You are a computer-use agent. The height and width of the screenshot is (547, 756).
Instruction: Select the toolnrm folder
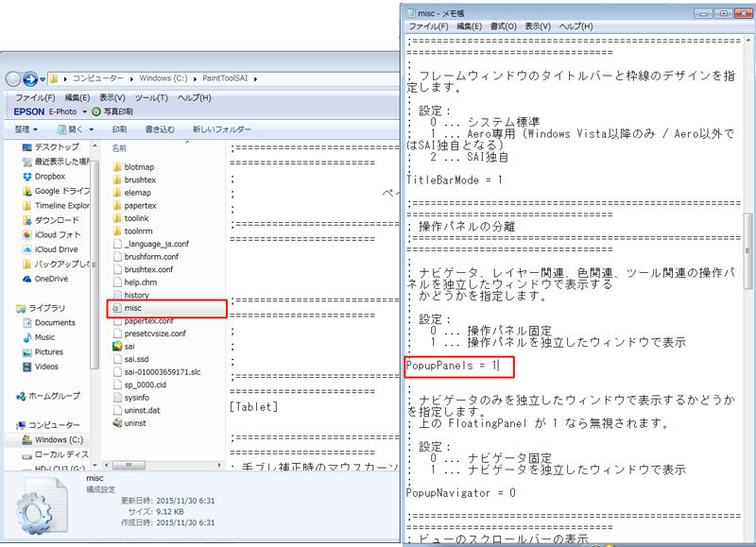coord(133,231)
